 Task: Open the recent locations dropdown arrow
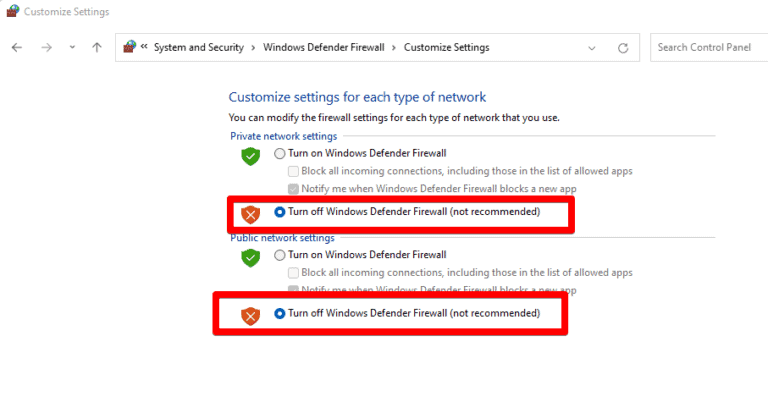(x=72, y=47)
